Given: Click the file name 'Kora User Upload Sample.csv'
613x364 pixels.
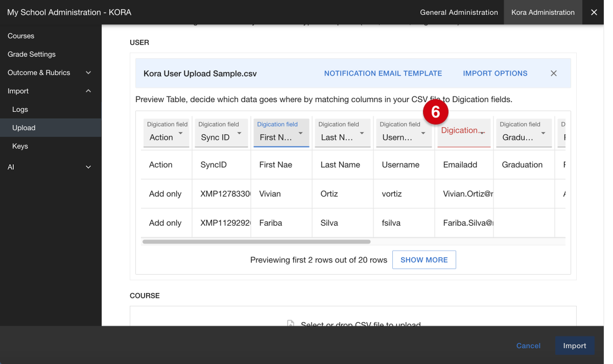Looking at the screenshot, I should click(200, 74).
